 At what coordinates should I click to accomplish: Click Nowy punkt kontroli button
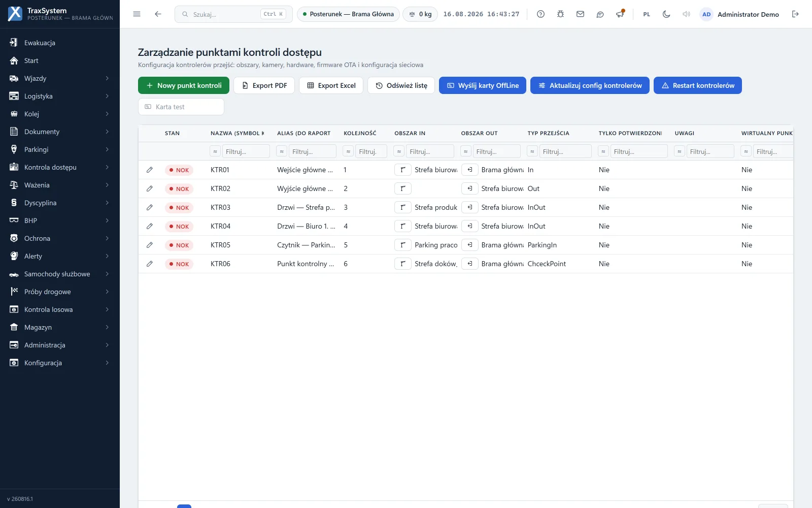(x=184, y=85)
